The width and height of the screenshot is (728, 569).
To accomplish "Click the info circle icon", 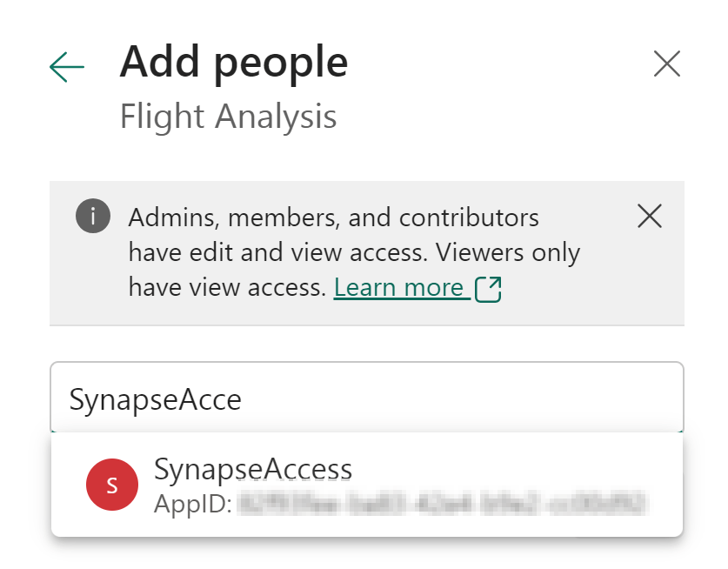I will [x=93, y=216].
